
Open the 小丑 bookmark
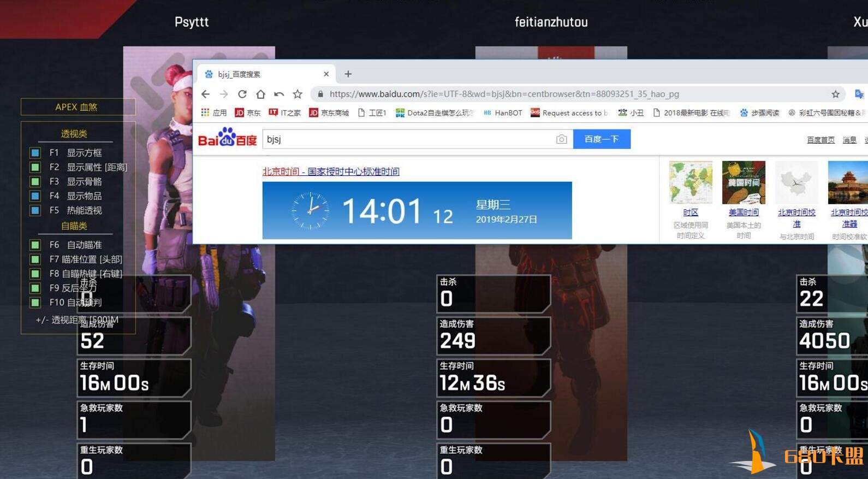click(x=631, y=113)
